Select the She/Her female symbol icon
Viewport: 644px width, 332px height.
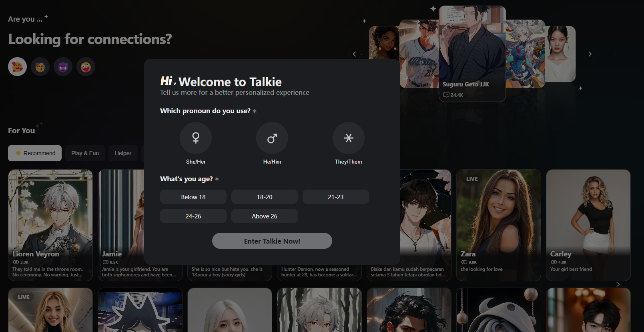click(196, 138)
